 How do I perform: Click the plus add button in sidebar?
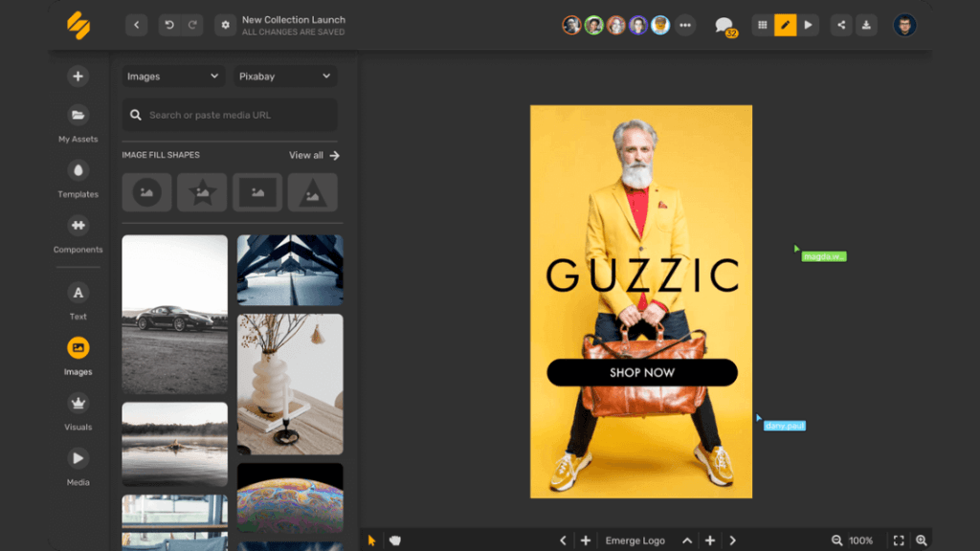pyautogui.click(x=78, y=77)
